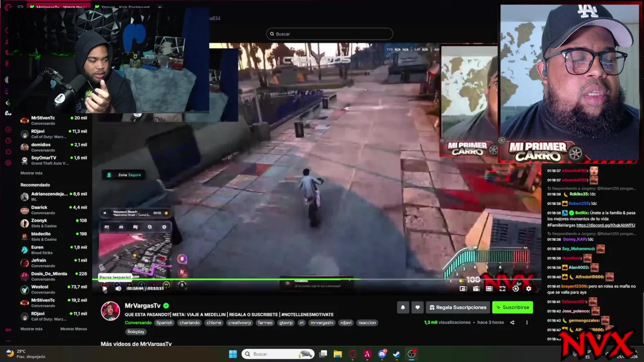Select the farmeo tag

pyautogui.click(x=265, y=323)
